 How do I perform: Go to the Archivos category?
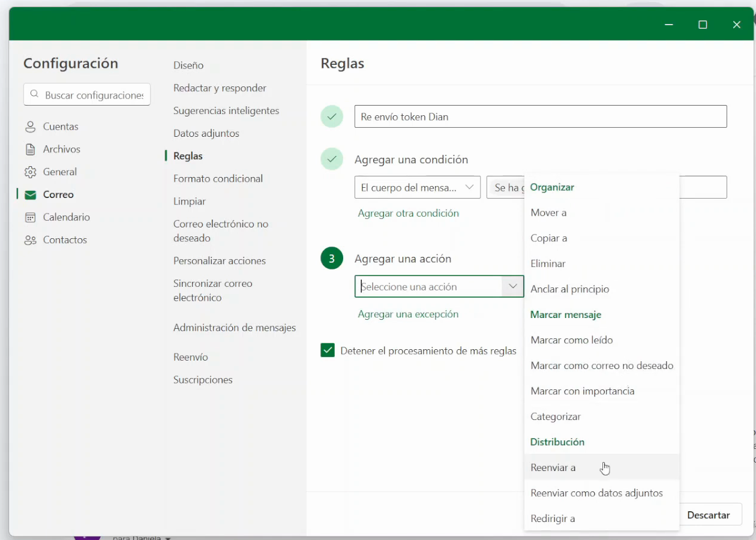tap(62, 149)
